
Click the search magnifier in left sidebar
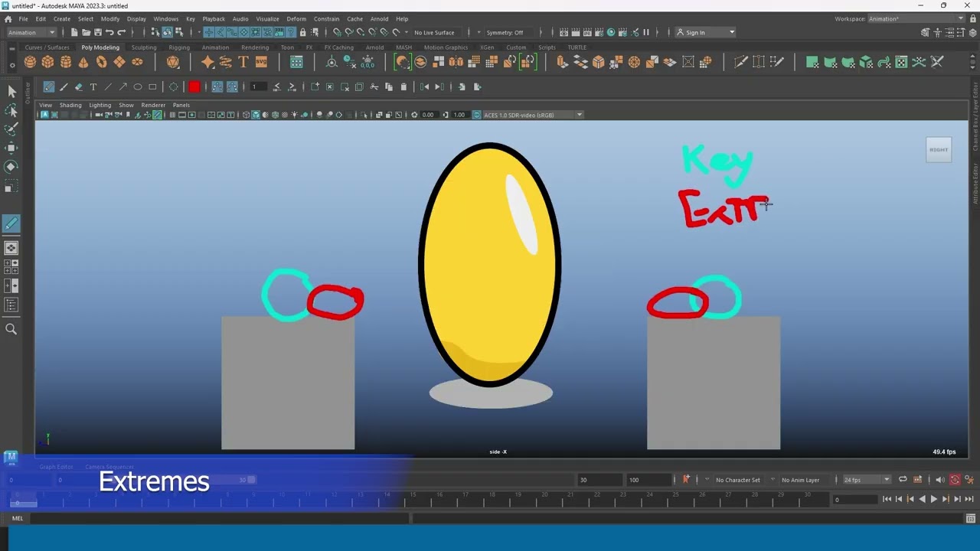[11, 329]
